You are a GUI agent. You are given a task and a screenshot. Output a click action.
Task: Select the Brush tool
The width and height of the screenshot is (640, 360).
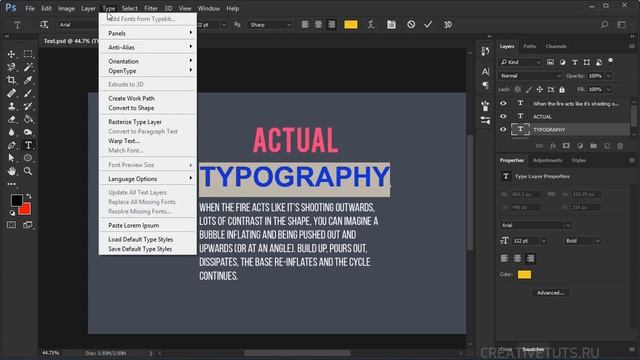tap(28, 93)
